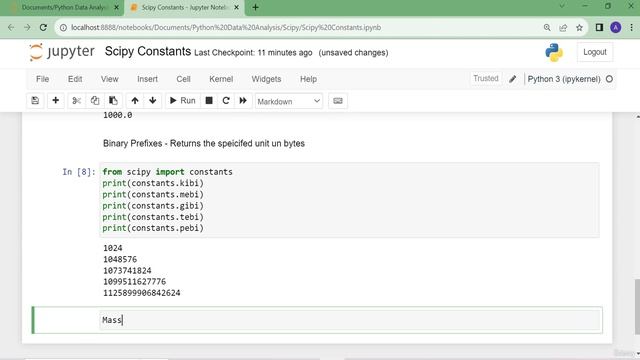Viewport: 640px width, 360px height.
Task: Click output value 1048576
Action: [120, 259]
